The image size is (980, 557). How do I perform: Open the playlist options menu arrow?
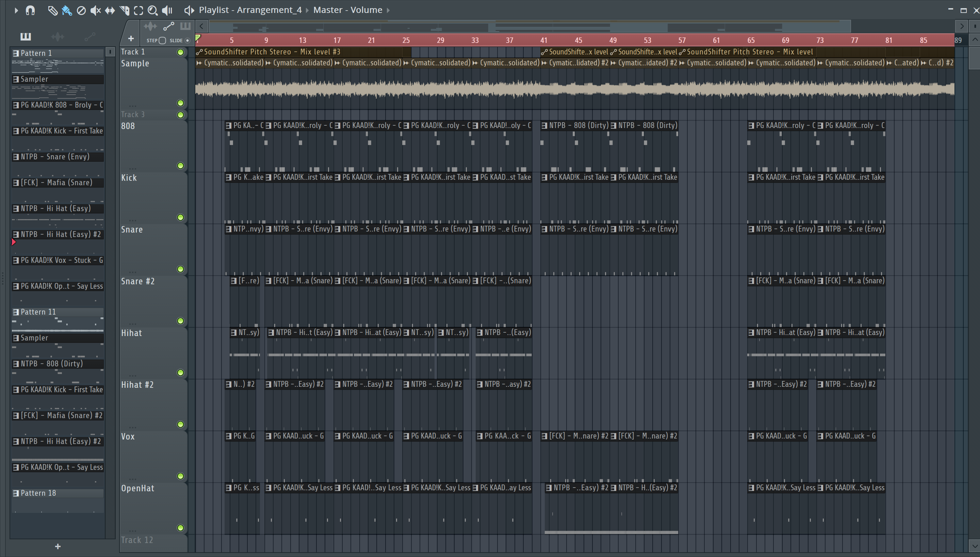[x=16, y=10]
